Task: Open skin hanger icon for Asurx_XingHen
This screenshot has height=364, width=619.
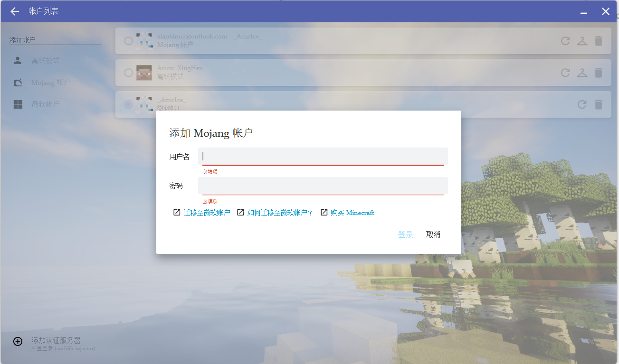Action: [582, 73]
